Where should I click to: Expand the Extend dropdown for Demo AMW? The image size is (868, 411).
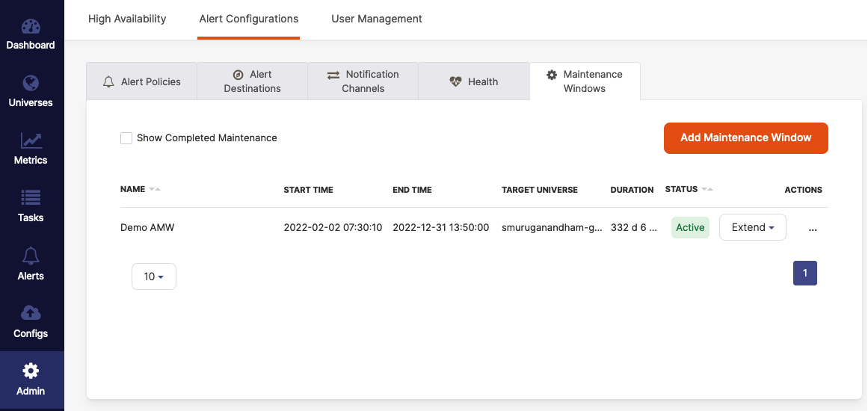pyautogui.click(x=752, y=227)
